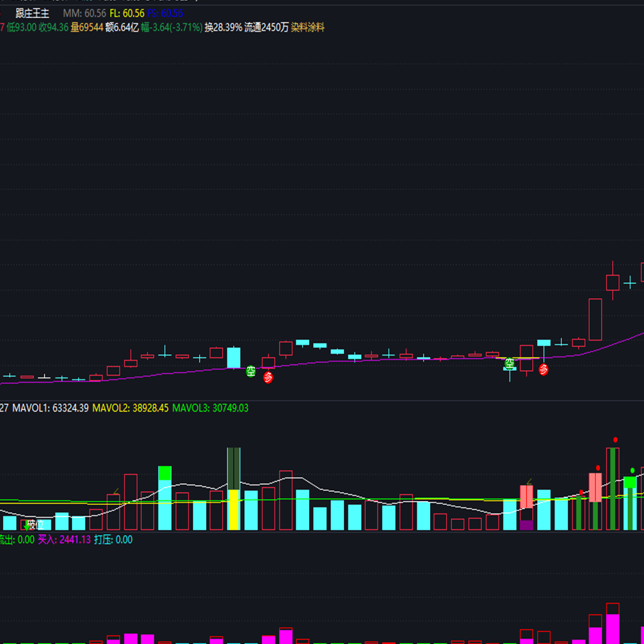
Task: Click the 低93.00 low price label
Action: pos(21,28)
